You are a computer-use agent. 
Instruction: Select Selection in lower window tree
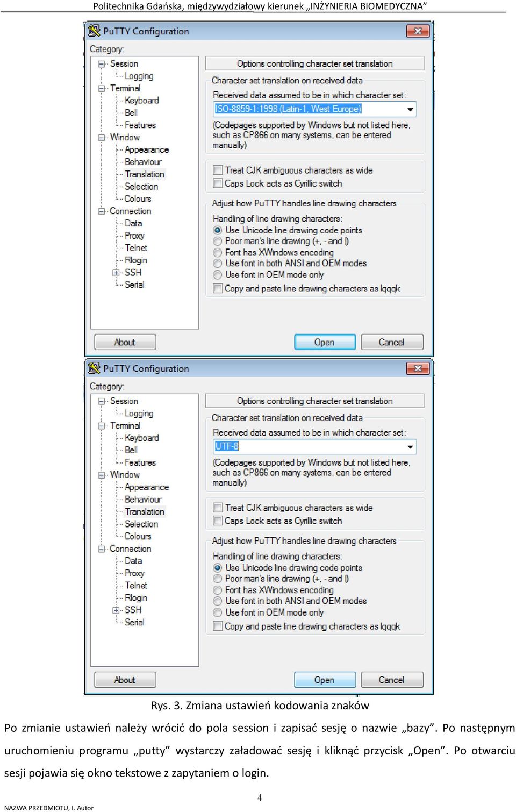tap(141, 524)
